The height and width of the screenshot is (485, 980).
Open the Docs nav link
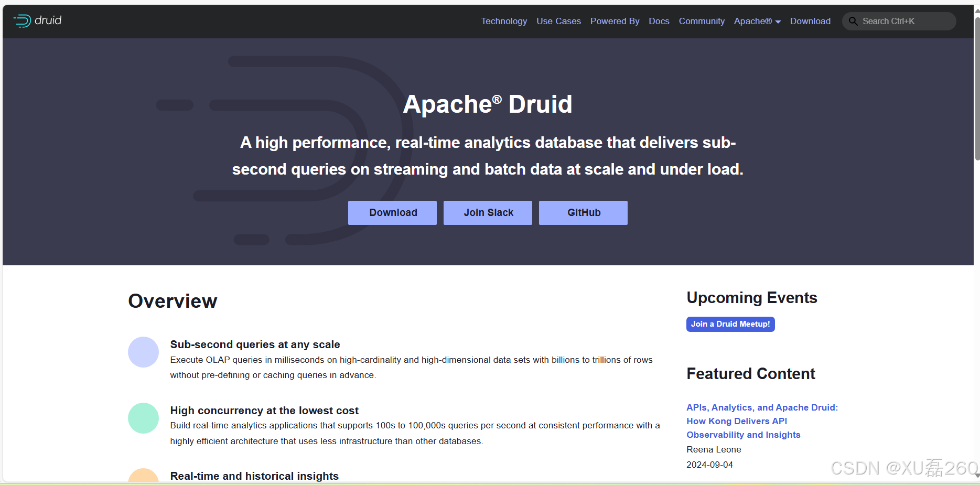point(659,21)
